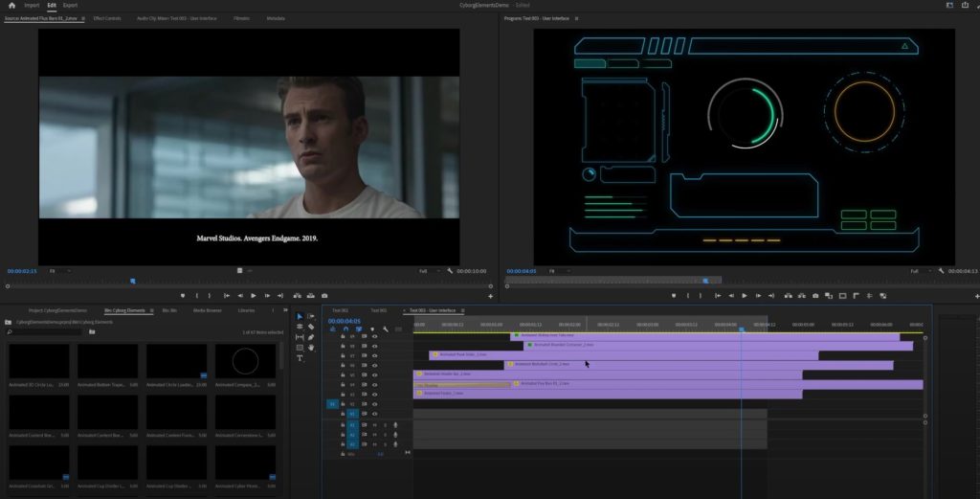The width and height of the screenshot is (980, 499).
Task: Toggle visibility eye for track V9
Action: pyautogui.click(x=374, y=336)
